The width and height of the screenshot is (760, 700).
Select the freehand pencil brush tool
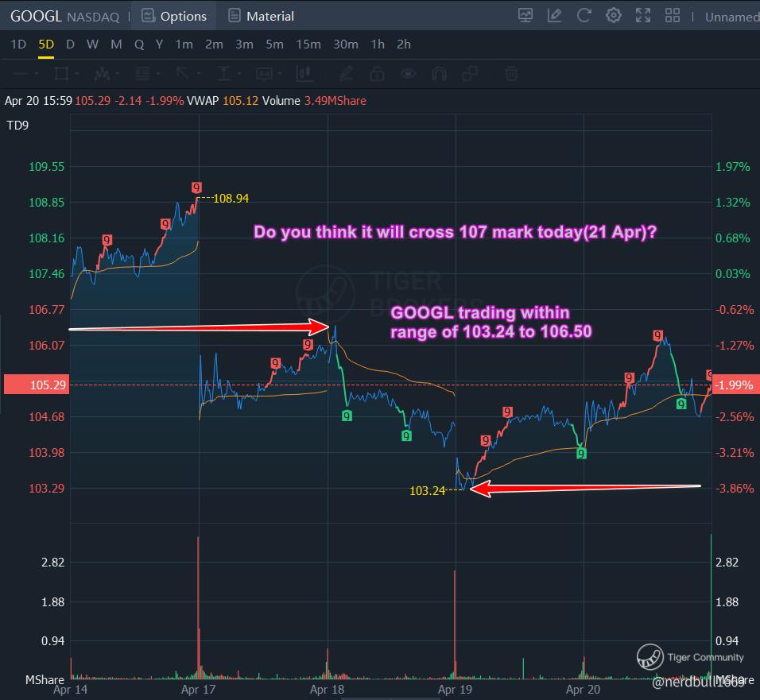coord(346,74)
